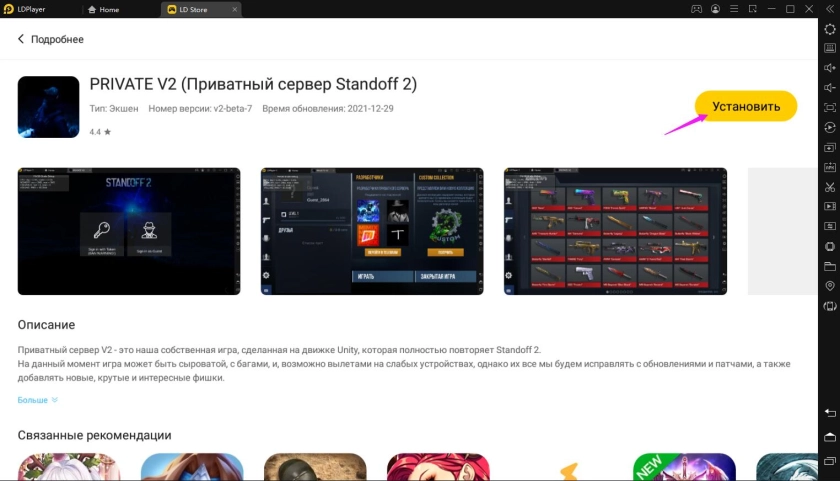Take a screenshot with the scissors icon
Screen dimensions: 840x481
[829, 187]
